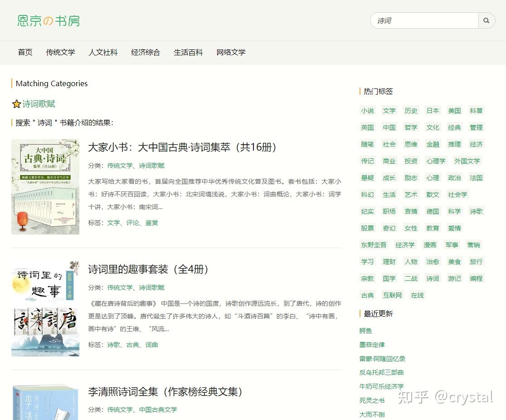Open the 诗词歌赋 matching category link

[x=38, y=104]
